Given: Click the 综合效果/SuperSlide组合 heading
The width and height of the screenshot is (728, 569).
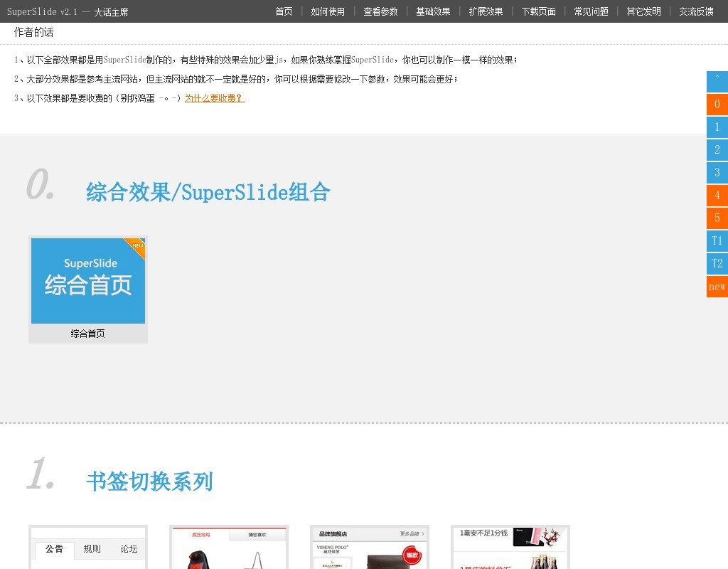Looking at the screenshot, I should [208, 192].
